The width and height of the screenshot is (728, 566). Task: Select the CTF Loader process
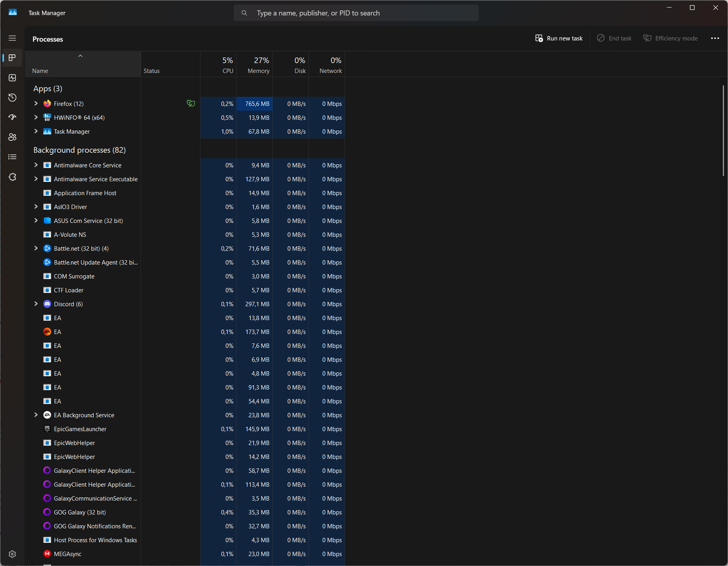coord(185,290)
